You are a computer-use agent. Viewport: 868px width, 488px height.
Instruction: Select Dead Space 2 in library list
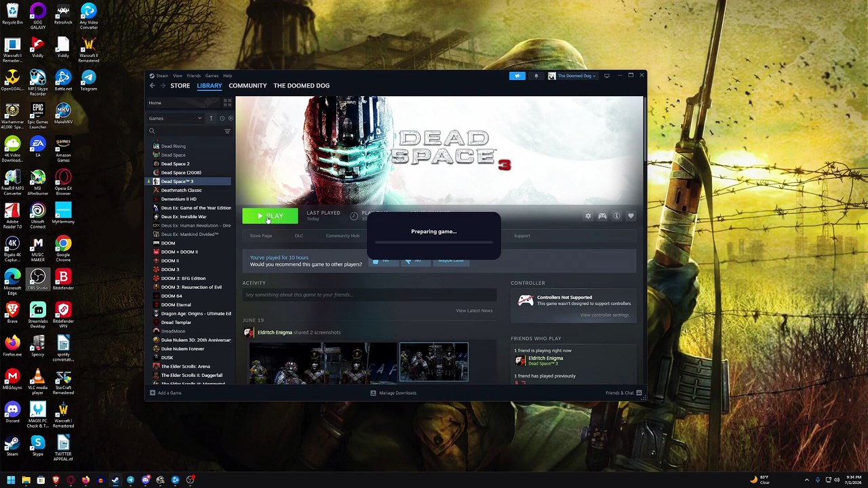[175, 164]
